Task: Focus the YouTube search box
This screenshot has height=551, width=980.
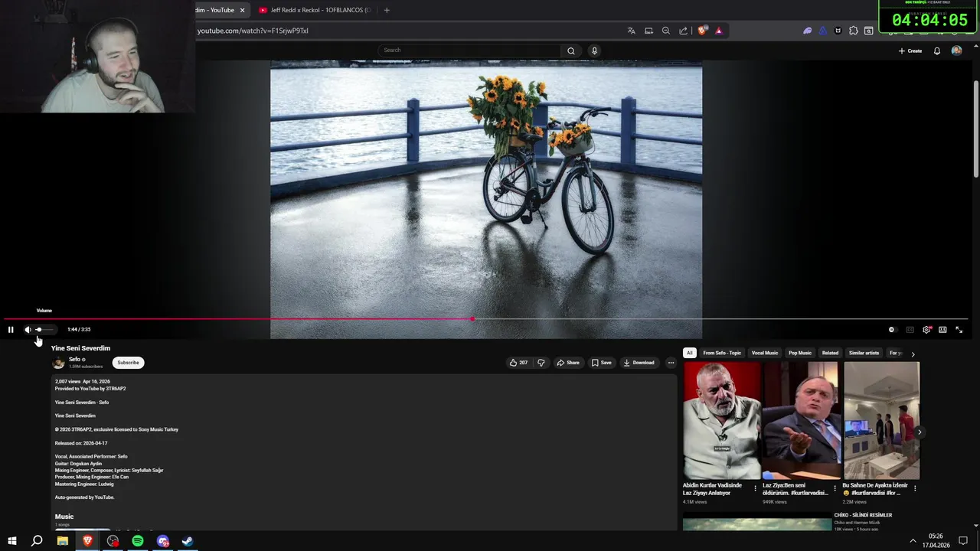Action: click(x=470, y=51)
